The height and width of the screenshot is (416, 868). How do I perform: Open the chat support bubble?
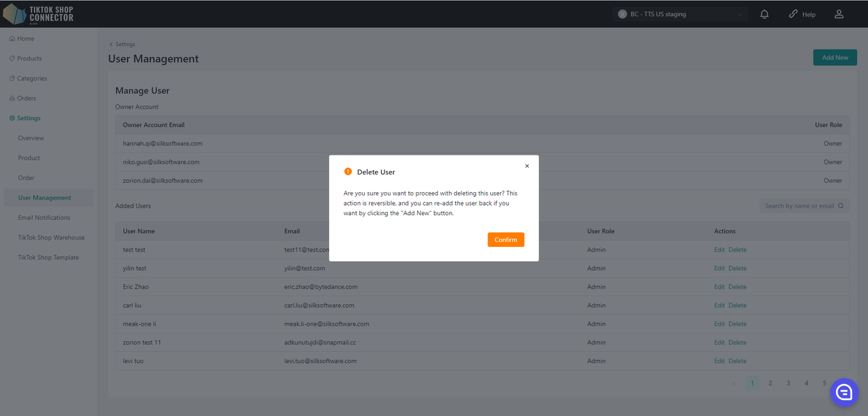click(844, 392)
